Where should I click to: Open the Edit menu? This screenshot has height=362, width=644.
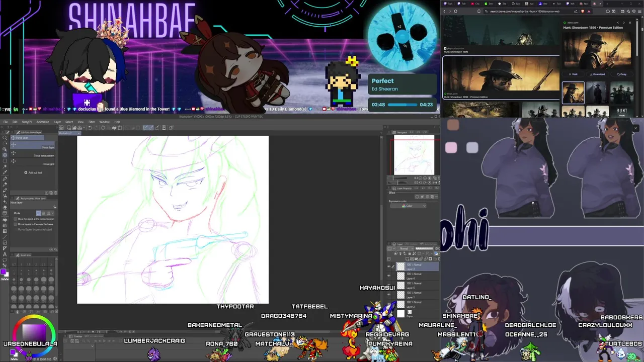coord(15,122)
